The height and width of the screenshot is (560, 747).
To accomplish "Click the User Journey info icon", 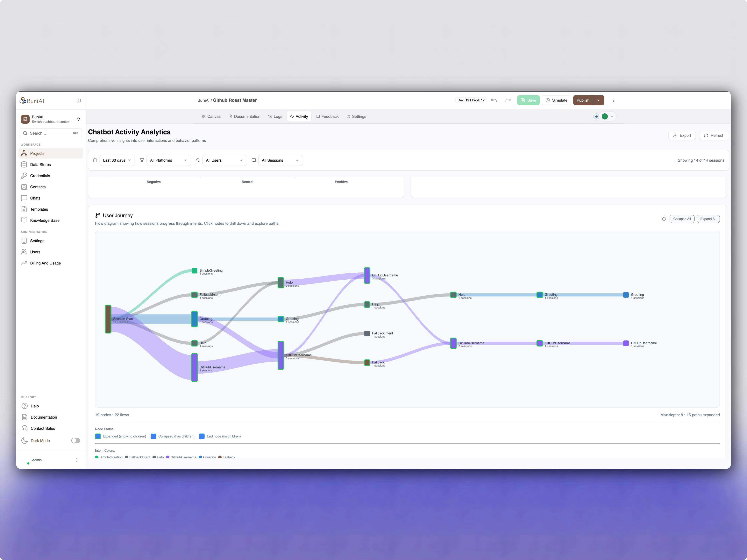I will point(664,219).
